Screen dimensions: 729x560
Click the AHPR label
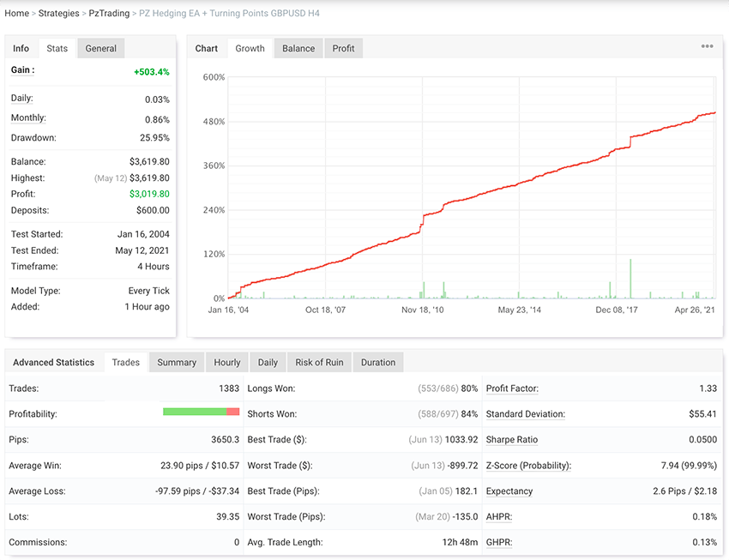499,517
